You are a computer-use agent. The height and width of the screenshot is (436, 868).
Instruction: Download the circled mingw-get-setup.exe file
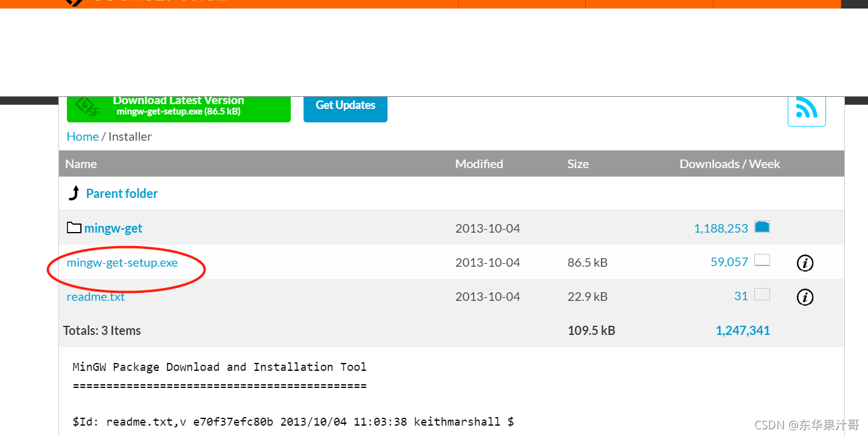(x=122, y=262)
